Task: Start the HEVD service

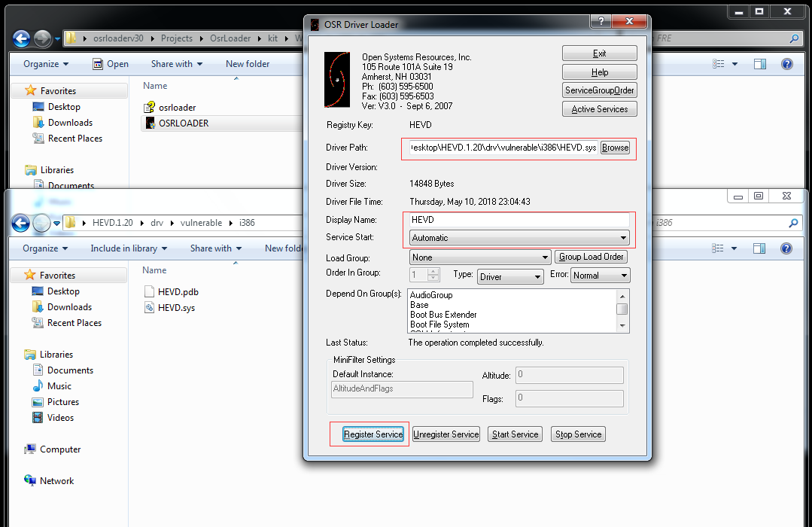Action: tap(515, 434)
